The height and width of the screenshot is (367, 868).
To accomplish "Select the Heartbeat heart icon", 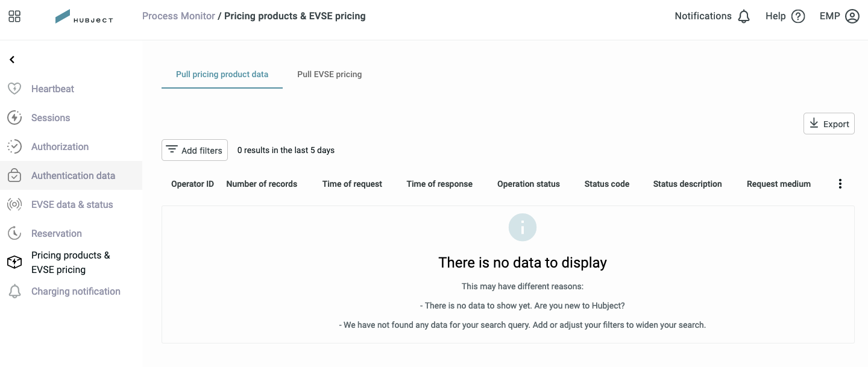I will (14, 89).
